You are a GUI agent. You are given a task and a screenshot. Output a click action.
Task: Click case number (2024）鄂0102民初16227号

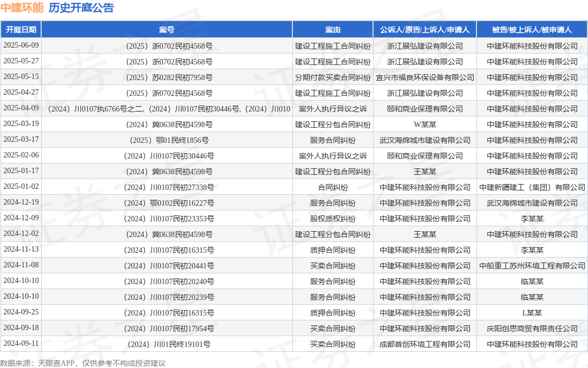169,203
